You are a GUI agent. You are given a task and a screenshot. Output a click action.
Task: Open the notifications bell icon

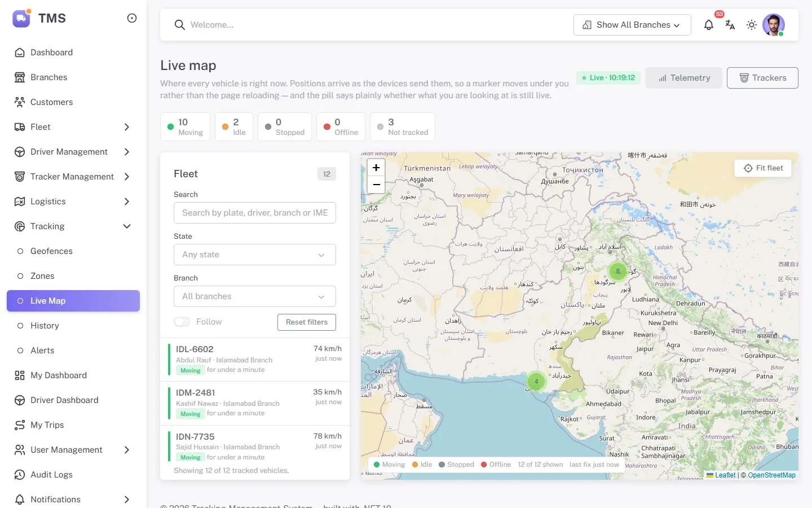(x=709, y=25)
